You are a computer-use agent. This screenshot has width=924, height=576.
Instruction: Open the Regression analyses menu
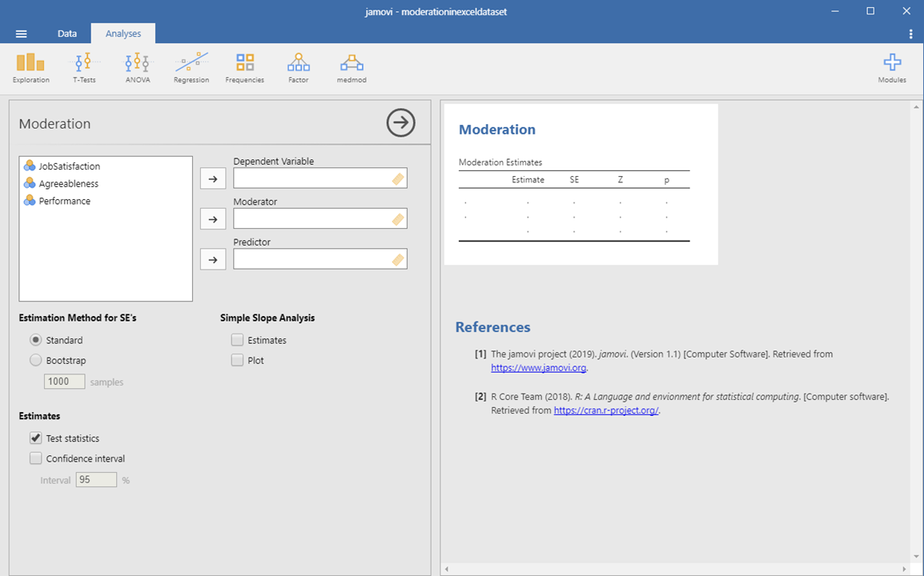[191, 67]
